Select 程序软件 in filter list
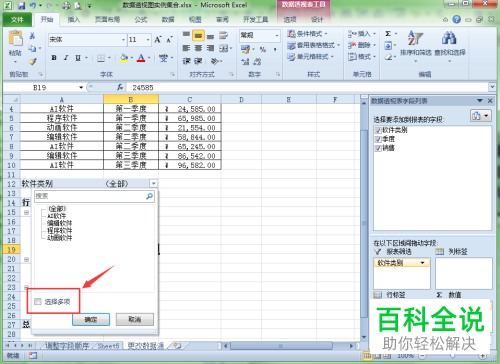The width and height of the screenshot is (500, 364). click(59, 231)
